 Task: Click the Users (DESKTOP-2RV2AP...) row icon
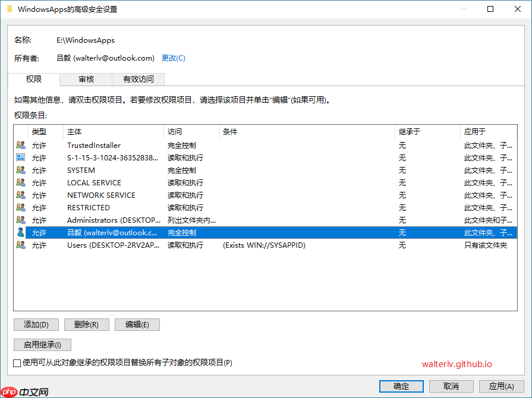[x=20, y=245]
